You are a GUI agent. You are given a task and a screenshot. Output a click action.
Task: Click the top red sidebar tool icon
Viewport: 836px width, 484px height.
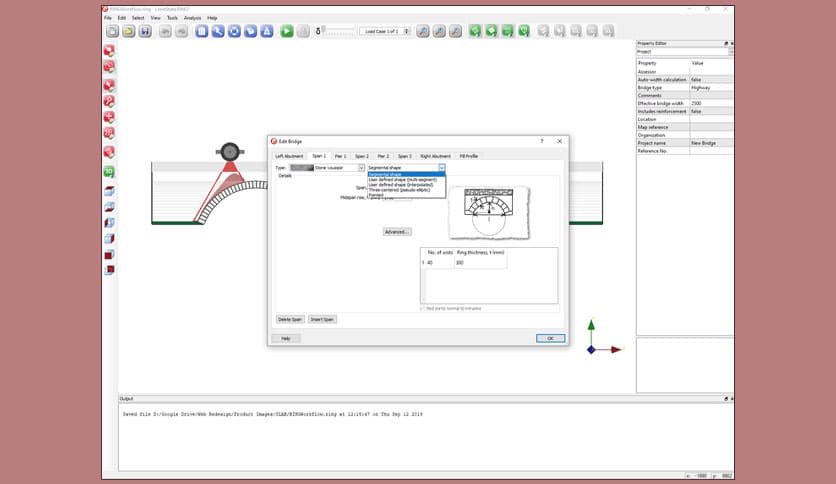pyautogui.click(x=109, y=50)
